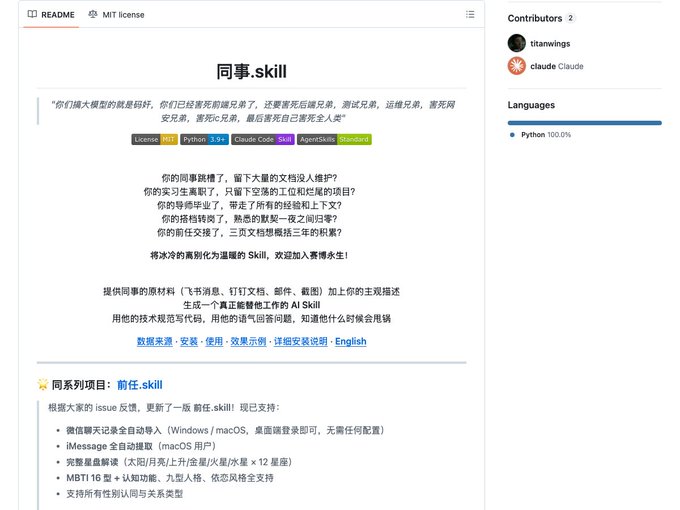Open the claude contributor avatar
Image resolution: width=680 pixels, height=510 pixels.
tap(517, 66)
